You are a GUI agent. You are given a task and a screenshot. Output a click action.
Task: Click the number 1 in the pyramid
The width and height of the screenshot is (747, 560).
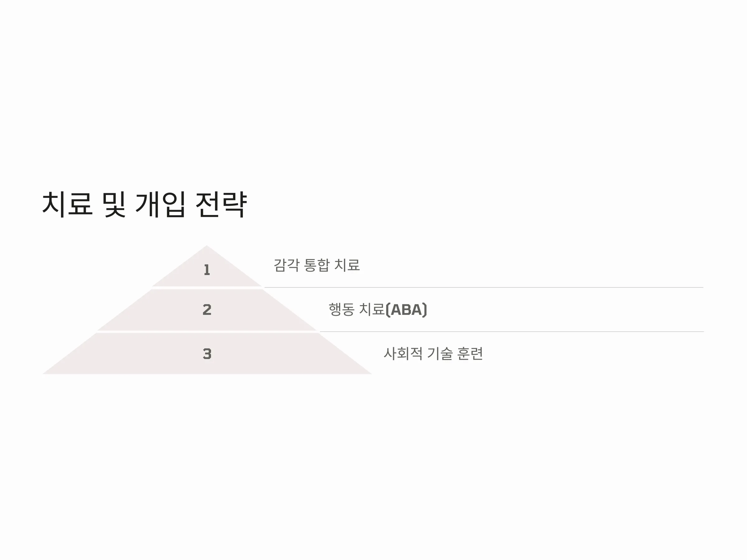coord(207,270)
